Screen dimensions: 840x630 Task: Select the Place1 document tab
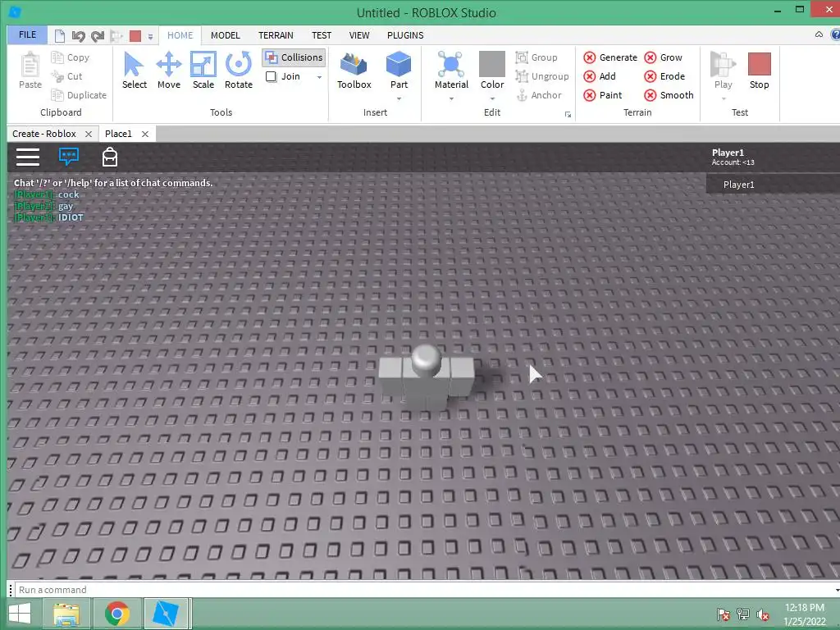pyautogui.click(x=118, y=134)
